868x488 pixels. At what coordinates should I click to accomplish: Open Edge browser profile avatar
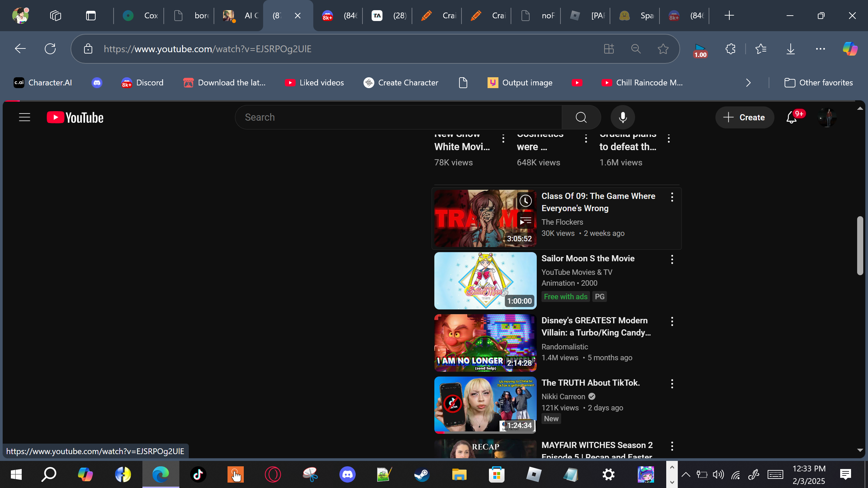point(20,16)
